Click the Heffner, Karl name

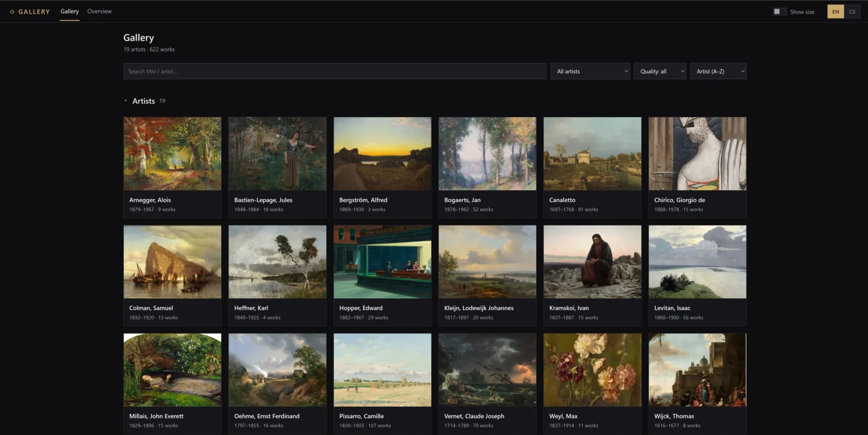click(x=251, y=308)
